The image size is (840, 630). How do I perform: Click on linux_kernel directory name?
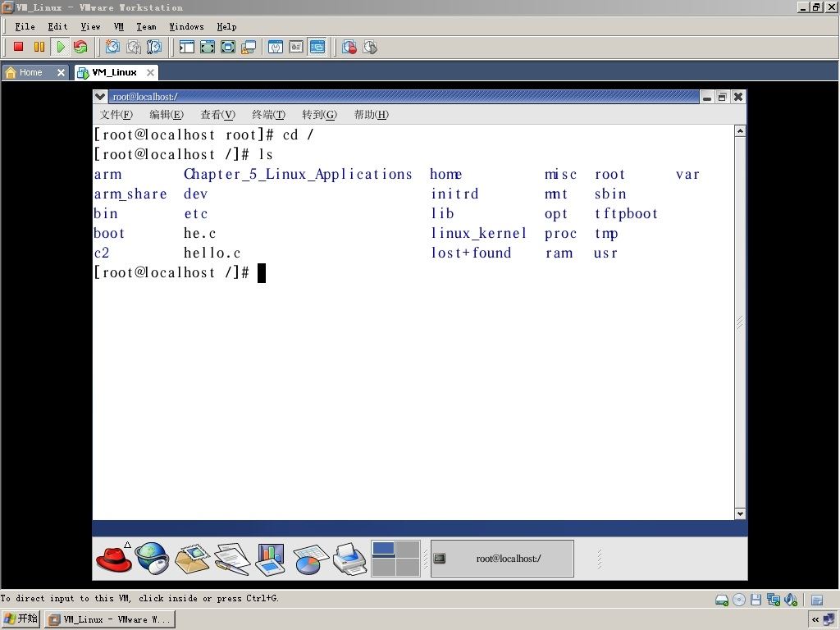point(478,233)
